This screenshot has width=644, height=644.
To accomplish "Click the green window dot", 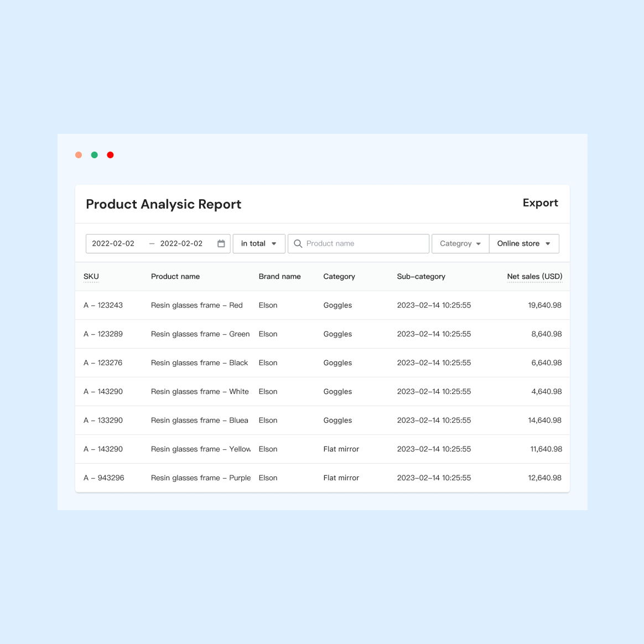I will [95, 155].
